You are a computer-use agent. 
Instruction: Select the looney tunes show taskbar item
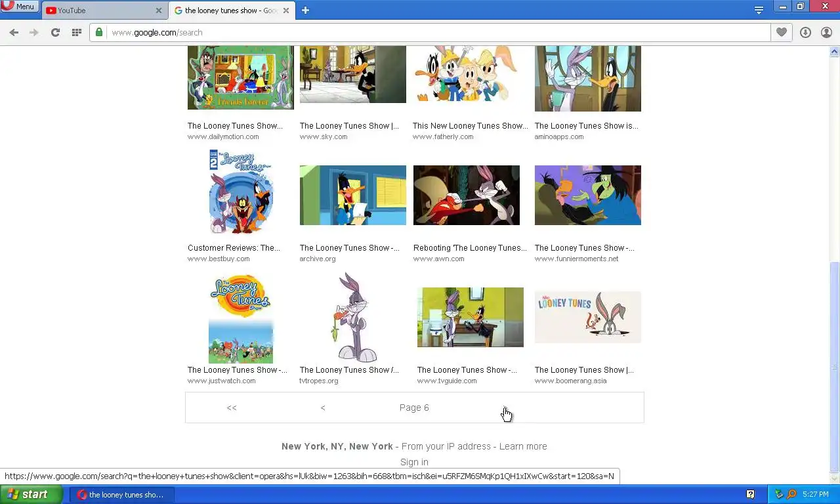coord(122,495)
